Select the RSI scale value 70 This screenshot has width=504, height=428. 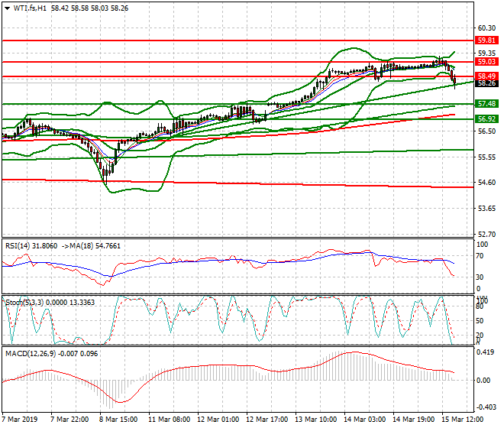tap(480, 256)
